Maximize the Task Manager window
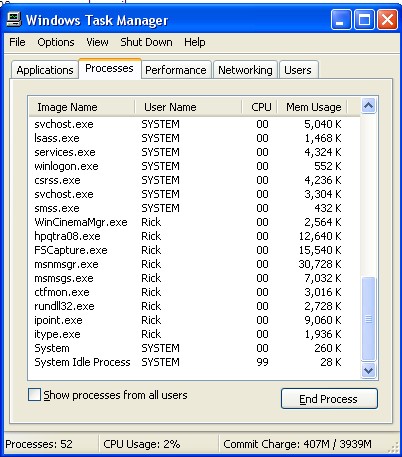The width and height of the screenshot is (402, 457). pyautogui.click(x=364, y=20)
